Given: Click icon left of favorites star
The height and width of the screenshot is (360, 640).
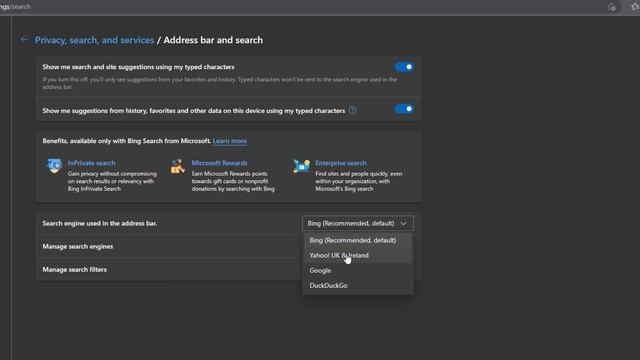Looking at the screenshot, I should (611, 7).
